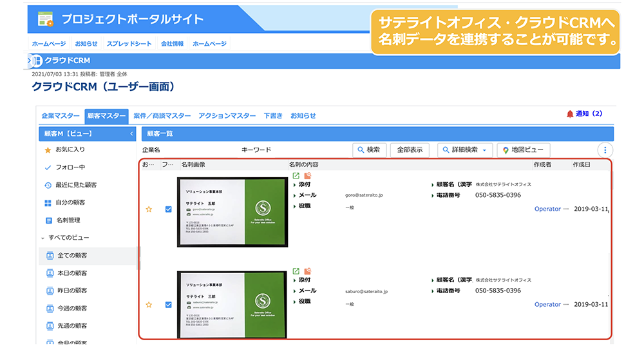
Task: Click orange contact icon for goro@sateraito.jp record
Action: (307, 175)
